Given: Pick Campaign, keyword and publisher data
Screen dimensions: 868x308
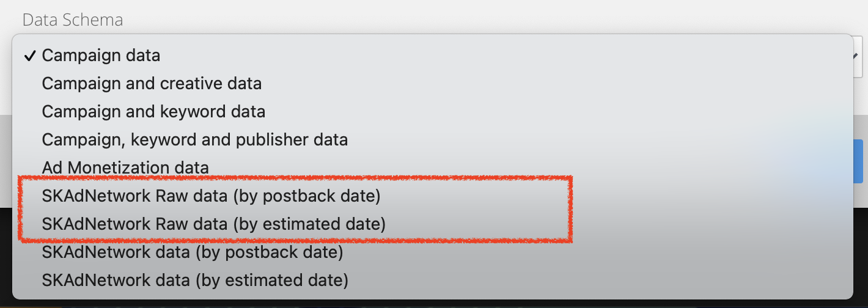Looking at the screenshot, I should pyautogui.click(x=194, y=140).
